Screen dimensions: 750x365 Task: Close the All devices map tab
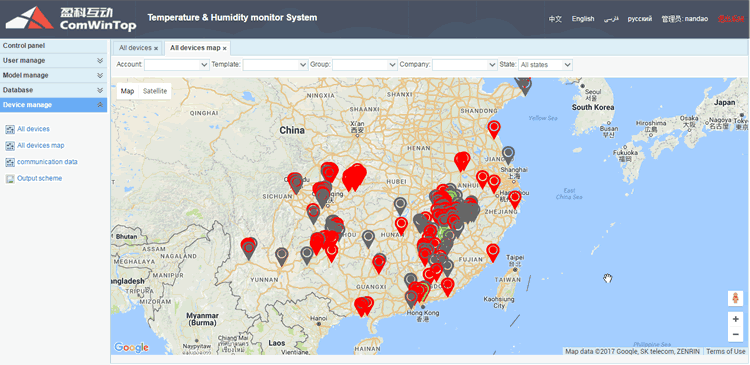pos(224,48)
